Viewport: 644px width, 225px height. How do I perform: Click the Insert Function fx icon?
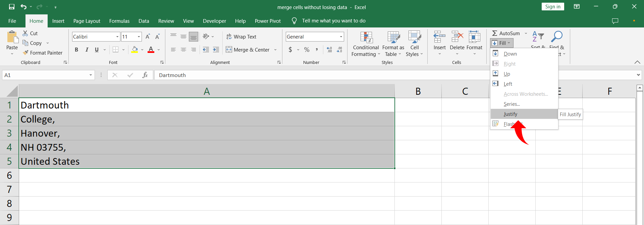pos(145,75)
